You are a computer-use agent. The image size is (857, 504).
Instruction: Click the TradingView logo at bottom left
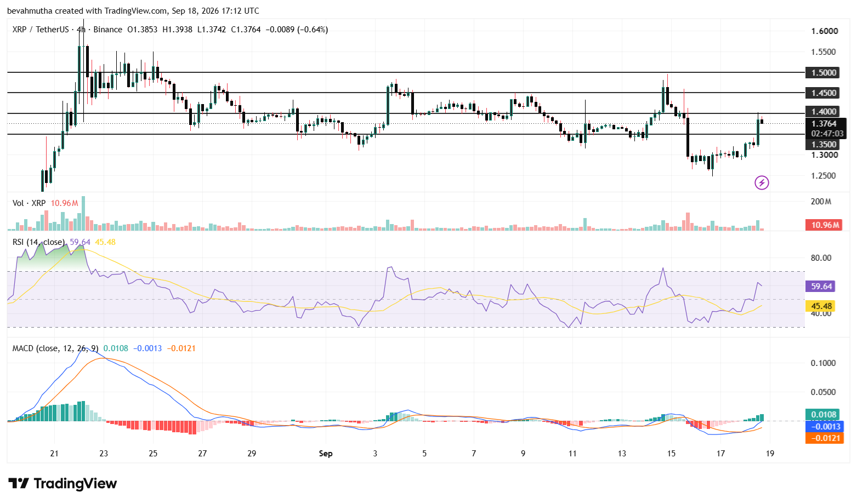(63, 483)
